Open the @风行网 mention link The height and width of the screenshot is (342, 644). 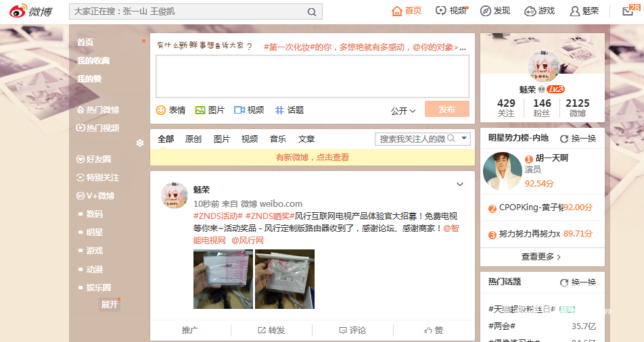click(248, 240)
